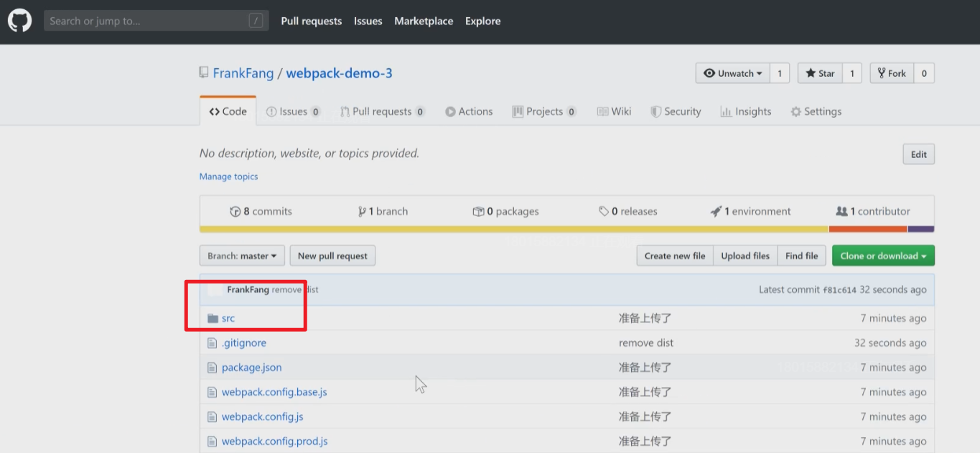Open the src folder
The width and height of the screenshot is (980, 453).
coord(228,318)
